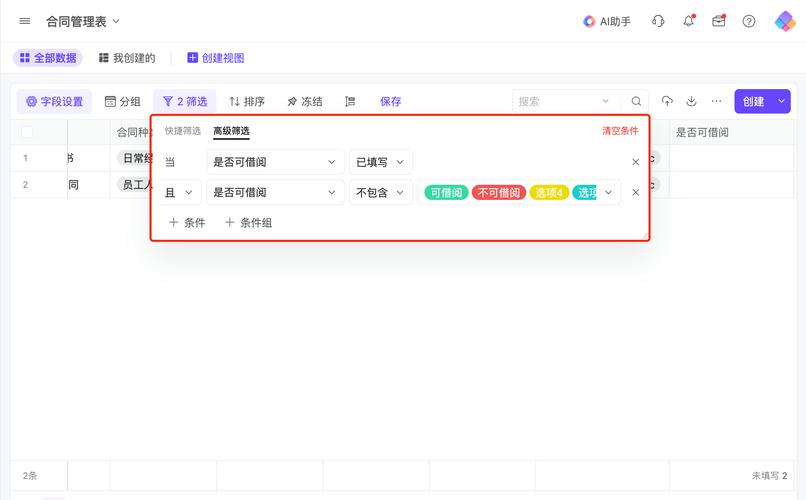Click 清空条件 to clear conditions

point(620,131)
